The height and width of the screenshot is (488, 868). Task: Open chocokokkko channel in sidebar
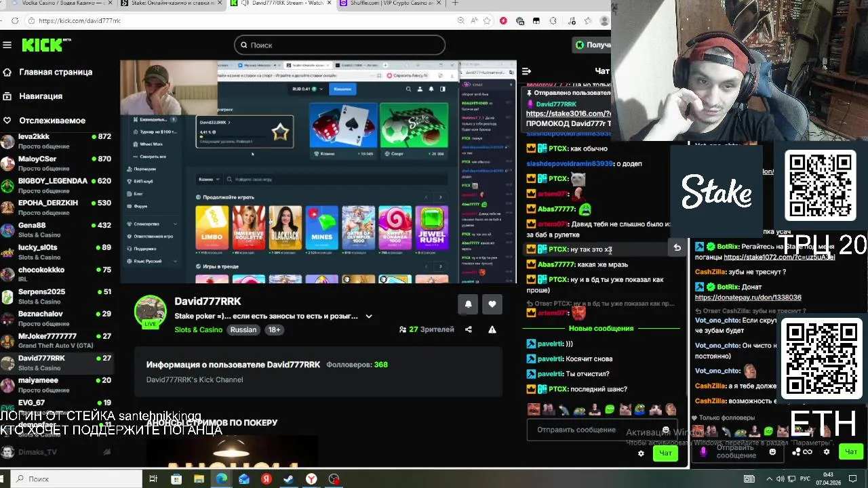[x=56, y=274]
